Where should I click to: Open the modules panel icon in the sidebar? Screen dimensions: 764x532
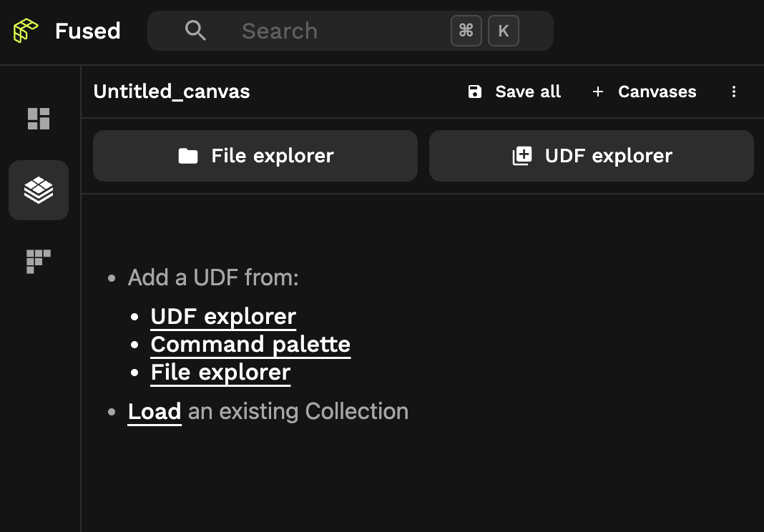(x=38, y=262)
